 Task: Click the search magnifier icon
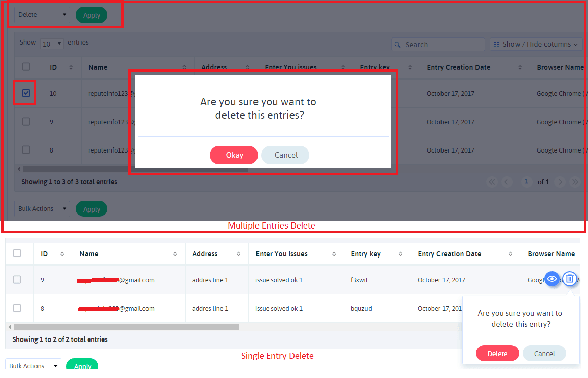click(x=398, y=45)
